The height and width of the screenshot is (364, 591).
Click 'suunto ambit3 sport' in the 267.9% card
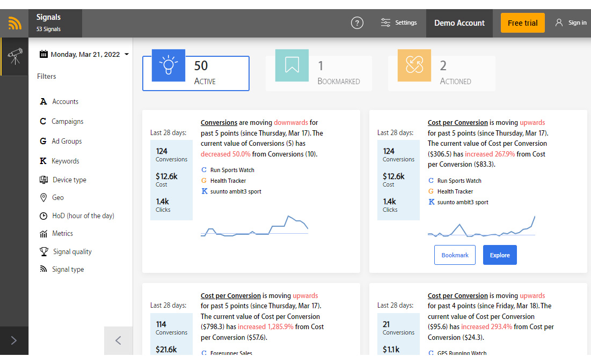[463, 202]
